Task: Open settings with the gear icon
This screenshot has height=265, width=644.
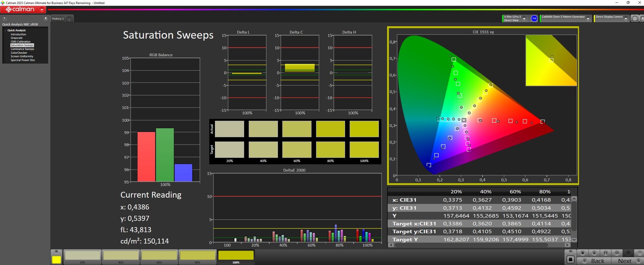Action: click(635, 18)
